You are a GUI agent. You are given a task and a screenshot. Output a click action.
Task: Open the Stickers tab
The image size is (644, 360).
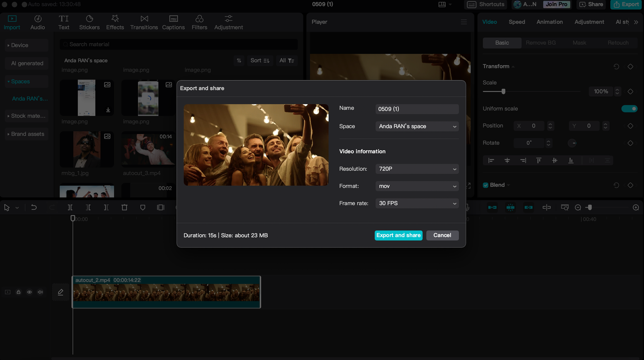89,22
